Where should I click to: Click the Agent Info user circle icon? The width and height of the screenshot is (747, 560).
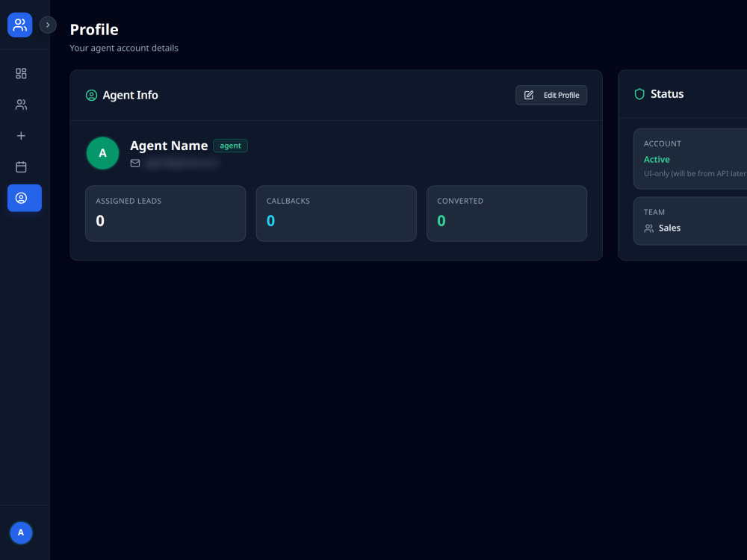[91, 96]
